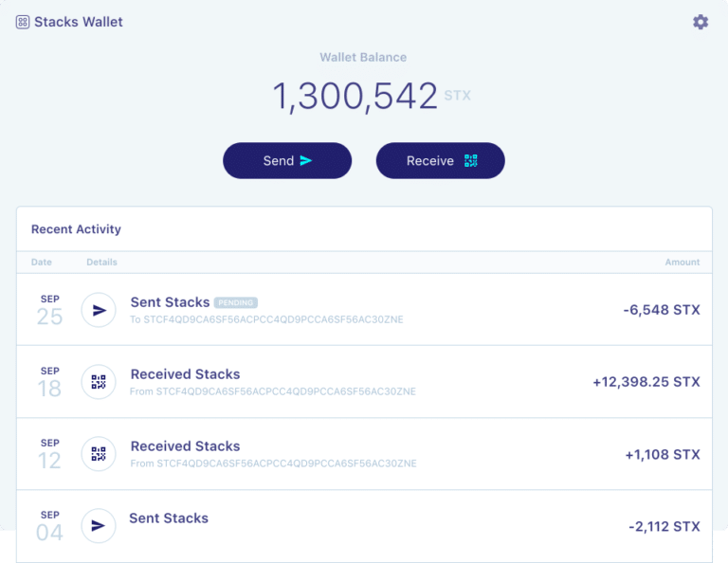Click the PENDING badge on Sent Stacks

[236, 302]
